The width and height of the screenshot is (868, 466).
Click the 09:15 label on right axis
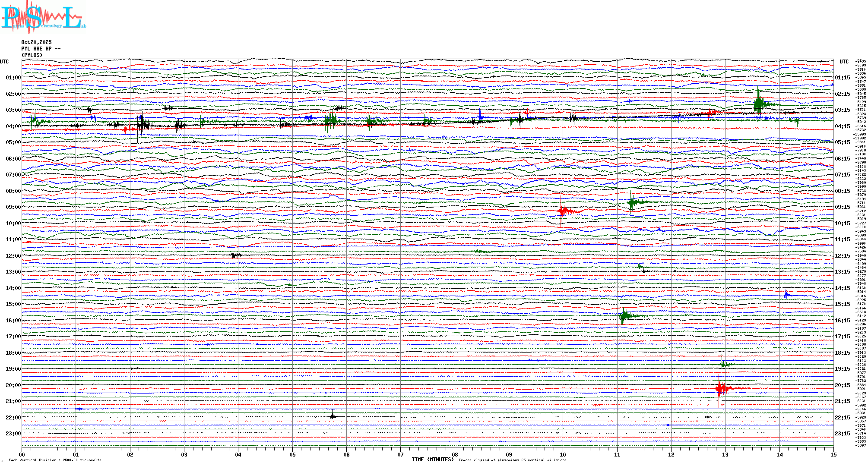coord(842,207)
